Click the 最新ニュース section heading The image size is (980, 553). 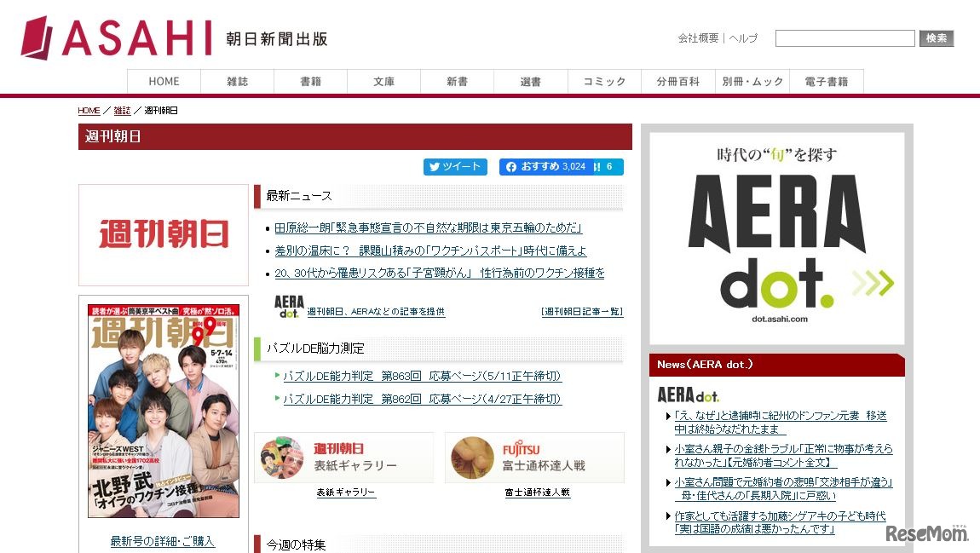tap(299, 196)
